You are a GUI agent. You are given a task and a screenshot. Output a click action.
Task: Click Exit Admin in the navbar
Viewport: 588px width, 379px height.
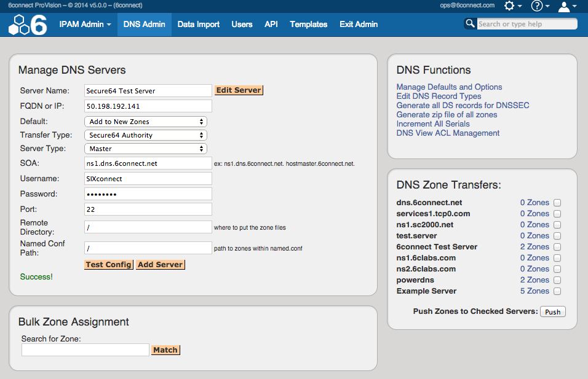(359, 25)
